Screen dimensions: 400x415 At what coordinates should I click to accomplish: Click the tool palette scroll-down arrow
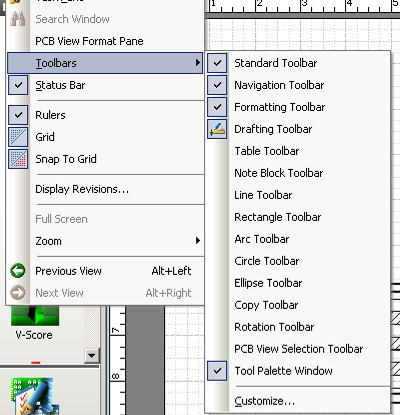point(92,355)
